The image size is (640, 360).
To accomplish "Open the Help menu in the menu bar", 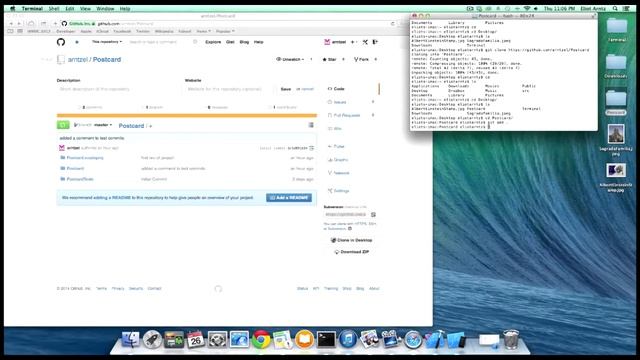I will click(x=125, y=8).
